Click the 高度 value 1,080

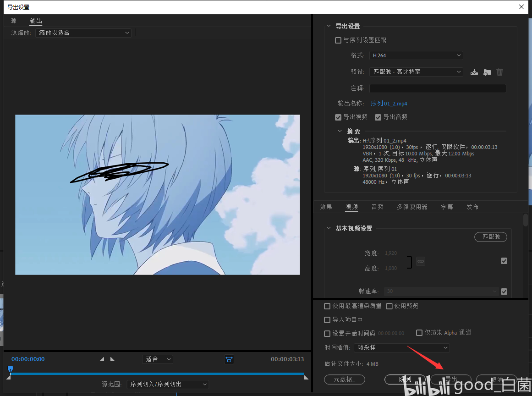click(x=391, y=268)
